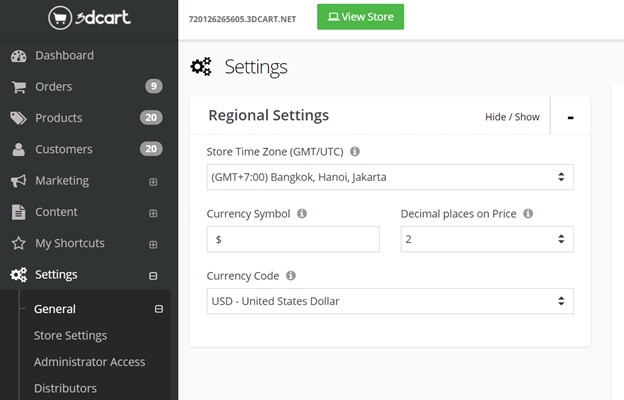Click the Orders shopping cart icon

pos(18,87)
